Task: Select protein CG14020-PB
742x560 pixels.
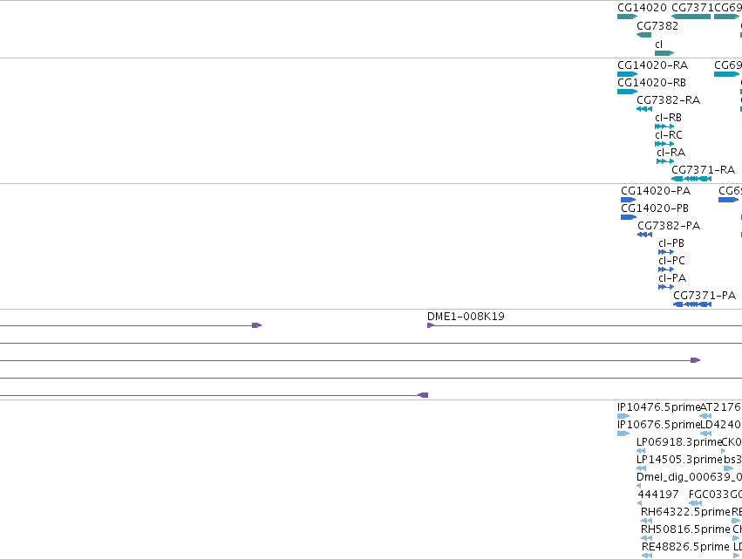Action: pos(629,217)
